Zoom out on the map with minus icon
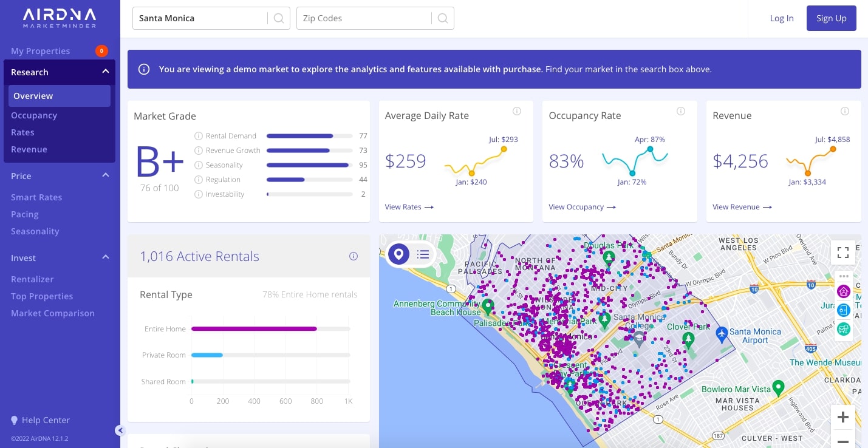This screenshot has height=448, width=868. [x=843, y=441]
